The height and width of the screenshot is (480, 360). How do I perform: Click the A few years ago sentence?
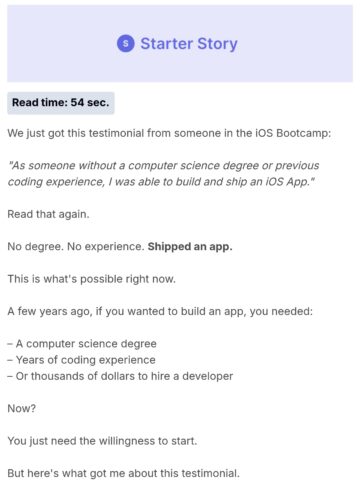pos(160,311)
